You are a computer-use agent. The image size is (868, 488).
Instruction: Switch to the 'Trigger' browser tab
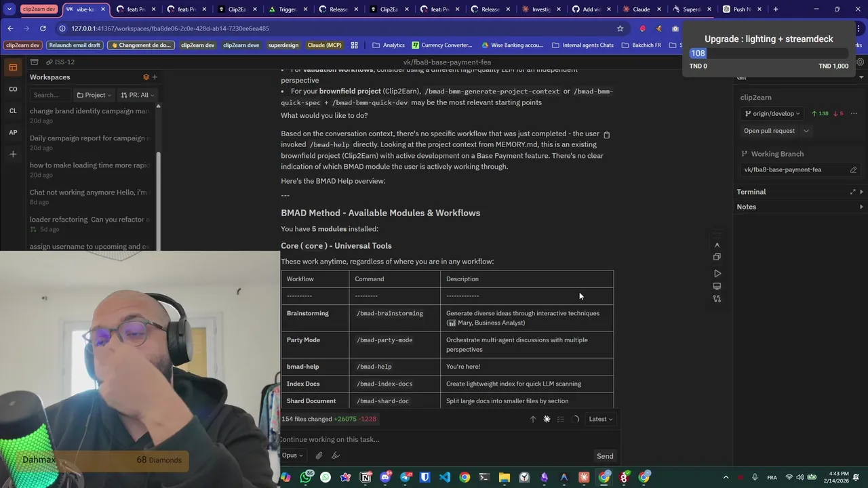288,9
